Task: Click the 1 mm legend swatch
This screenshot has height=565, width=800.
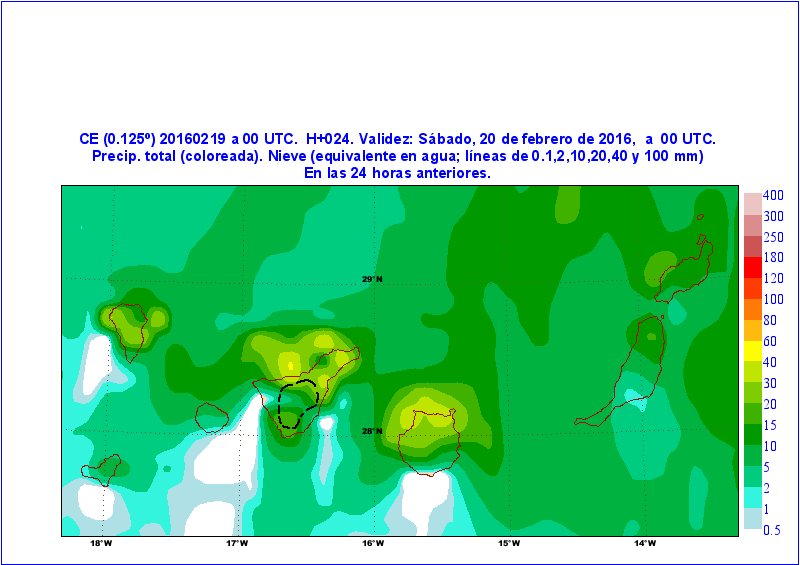Action: pos(753,518)
